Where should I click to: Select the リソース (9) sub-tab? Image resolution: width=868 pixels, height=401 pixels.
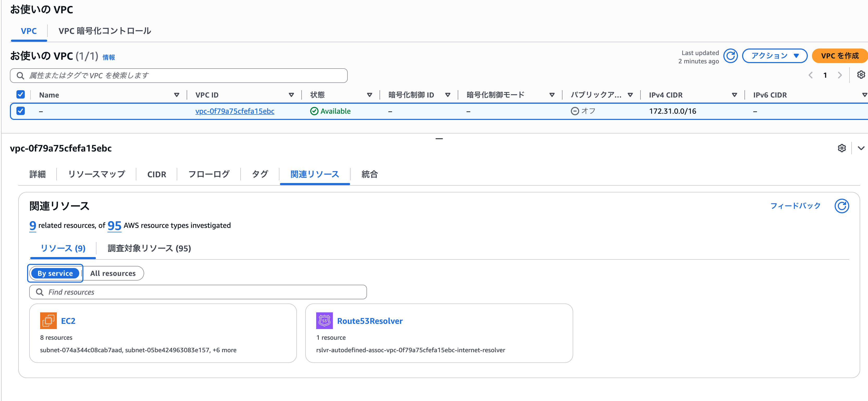(x=63, y=248)
